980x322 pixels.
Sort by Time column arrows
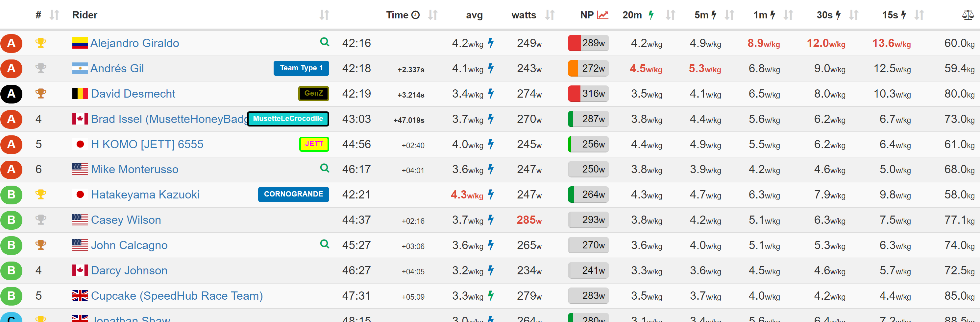click(x=432, y=15)
